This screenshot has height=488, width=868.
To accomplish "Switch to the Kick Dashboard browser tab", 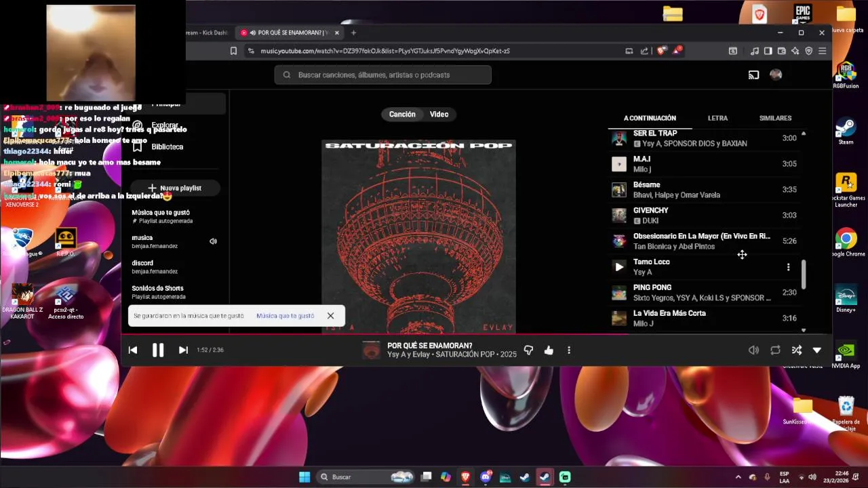I will (208, 33).
